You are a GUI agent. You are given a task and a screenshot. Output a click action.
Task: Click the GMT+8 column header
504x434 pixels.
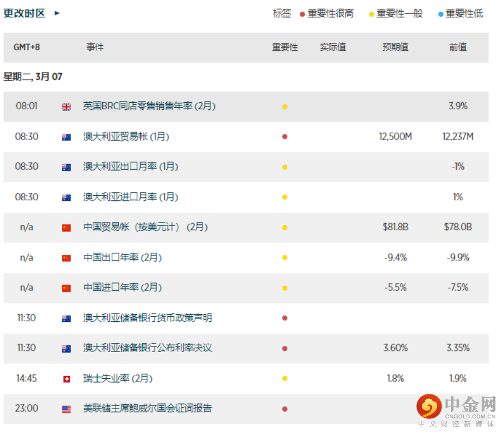27,47
